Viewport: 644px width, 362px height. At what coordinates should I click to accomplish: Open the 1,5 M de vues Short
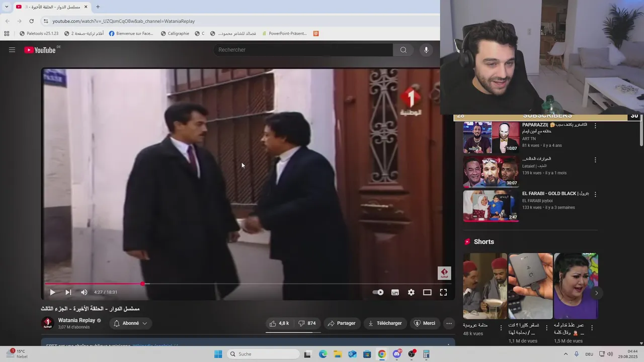[576, 286]
